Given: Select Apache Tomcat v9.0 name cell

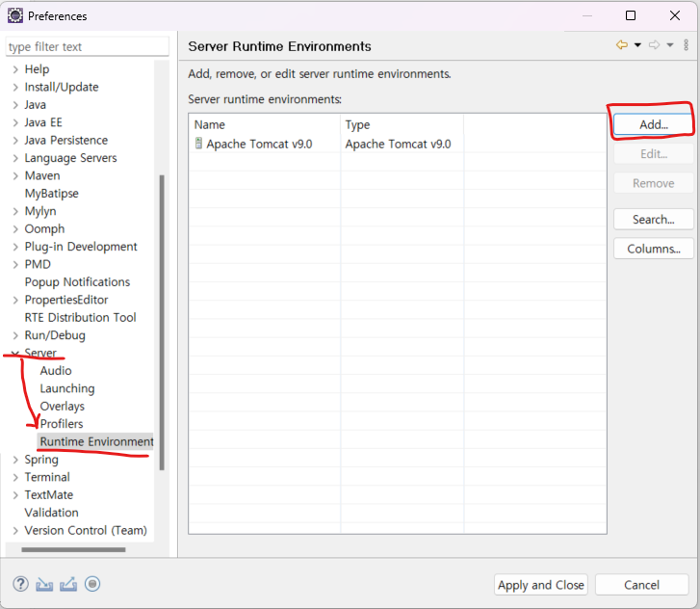Looking at the screenshot, I should (259, 144).
